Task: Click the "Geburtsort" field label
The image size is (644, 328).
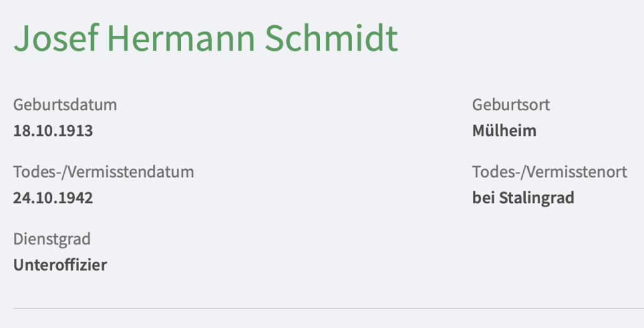Action: pyautogui.click(x=511, y=105)
